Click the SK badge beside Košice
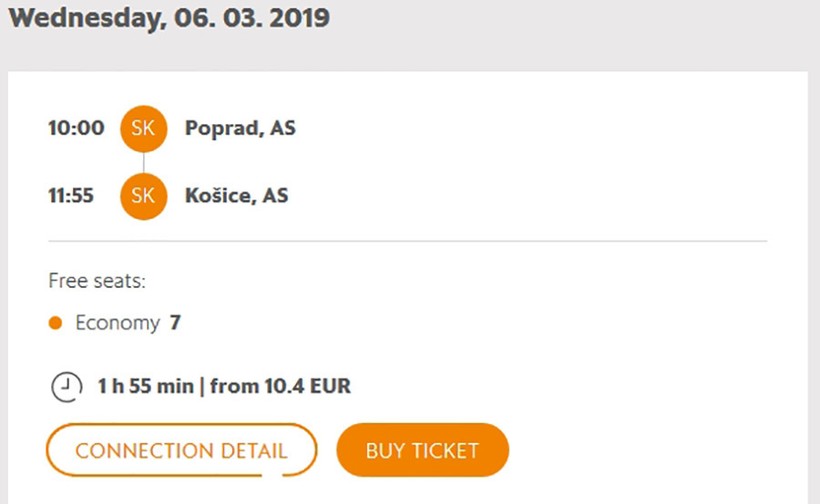The width and height of the screenshot is (820, 504). pos(143,196)
